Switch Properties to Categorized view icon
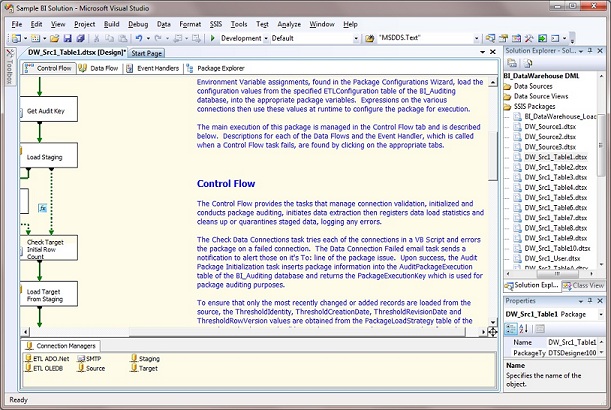This screenshot has width=611, height=410. (510, 329)
